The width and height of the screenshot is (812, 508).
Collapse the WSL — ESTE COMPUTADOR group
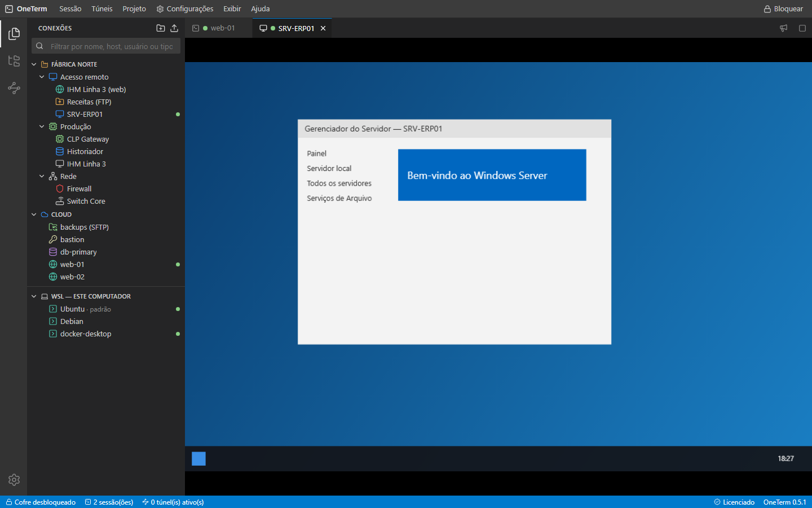point(34,296)
